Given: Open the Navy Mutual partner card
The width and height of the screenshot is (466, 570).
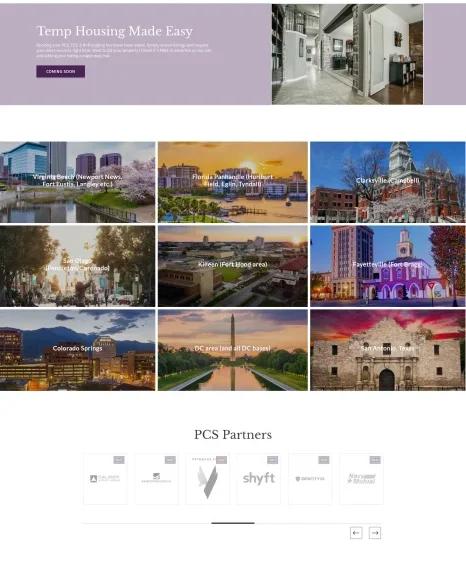Looking at the screenshot, I should point(361,479).
